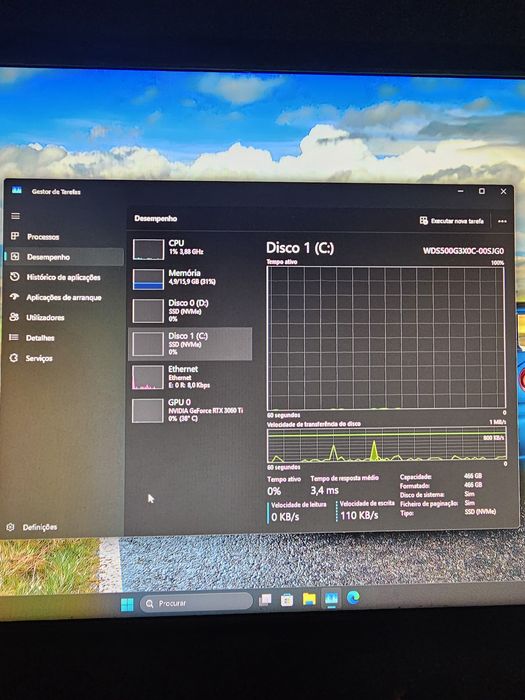The image size is (525, 700).
Task: Open the Serviços gear icon
Action: pyautogui.click(x=14, y=358)
